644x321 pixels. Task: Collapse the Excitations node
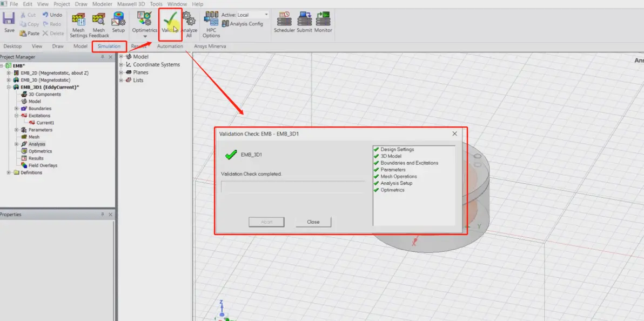point(16,116)
